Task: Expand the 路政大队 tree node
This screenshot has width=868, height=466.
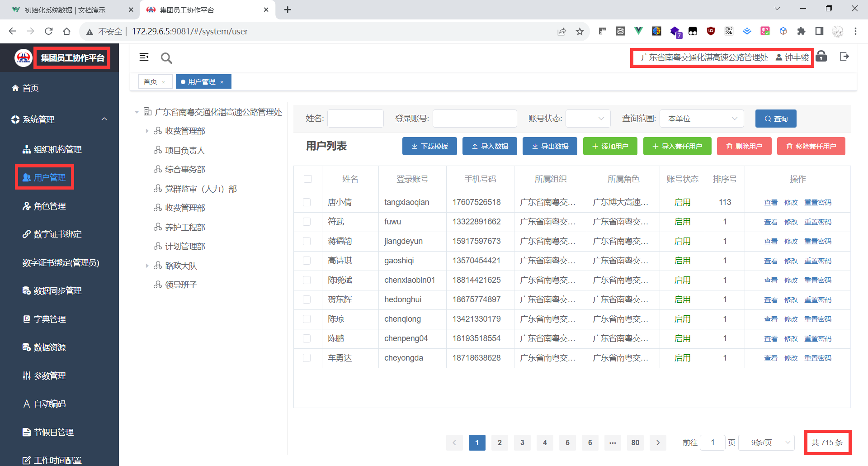Action: (147, 266)
